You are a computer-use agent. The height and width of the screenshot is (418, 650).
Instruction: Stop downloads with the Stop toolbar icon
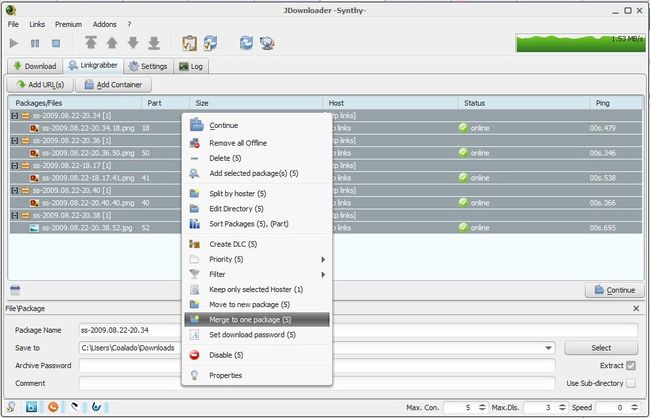coord(56,43)
